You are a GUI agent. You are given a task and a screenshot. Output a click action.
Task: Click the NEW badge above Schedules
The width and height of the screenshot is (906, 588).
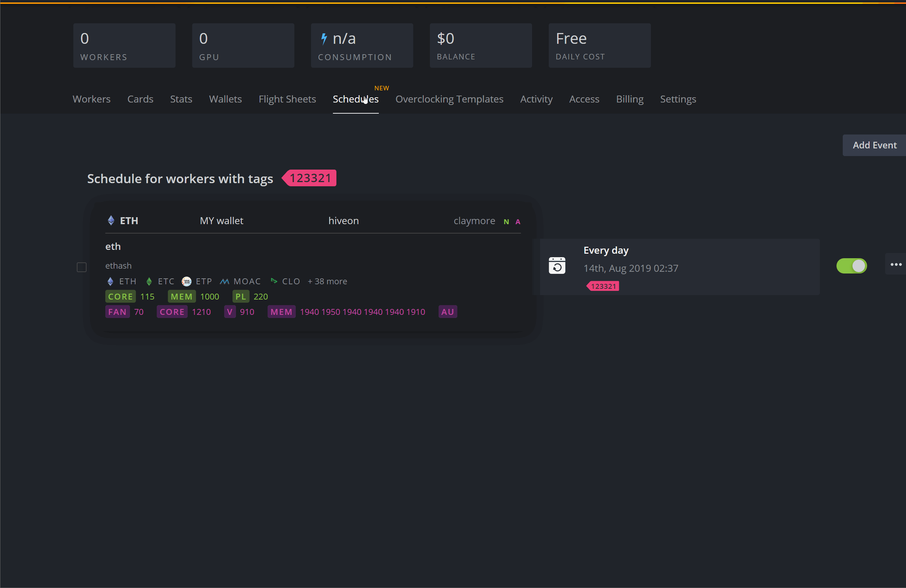click(382, 88)
